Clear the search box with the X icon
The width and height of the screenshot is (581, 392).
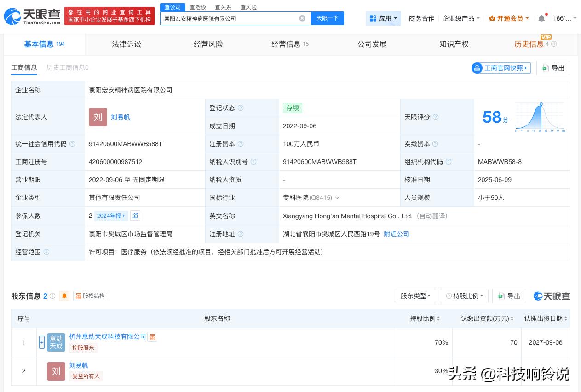click(302, 18)
